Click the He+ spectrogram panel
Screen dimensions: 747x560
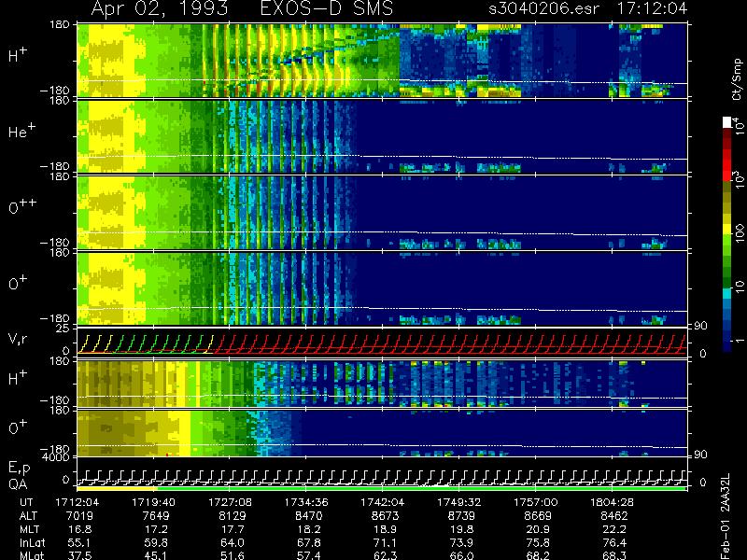382,136
